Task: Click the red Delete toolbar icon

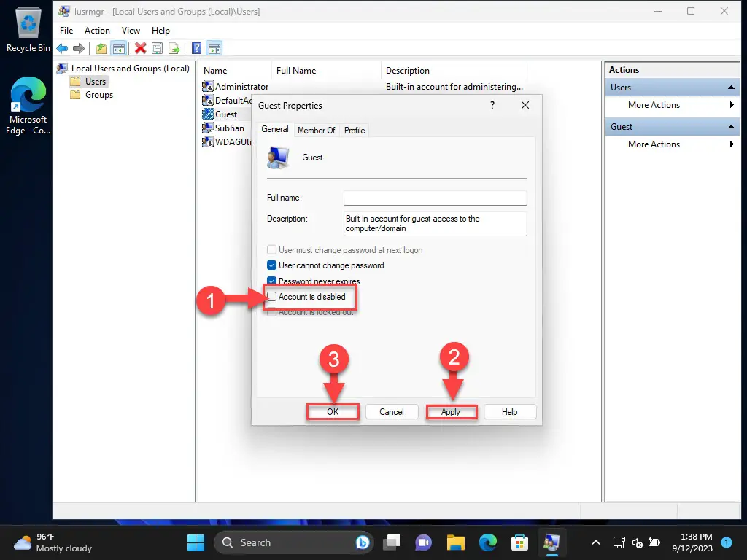Action: tap(139, 48)
